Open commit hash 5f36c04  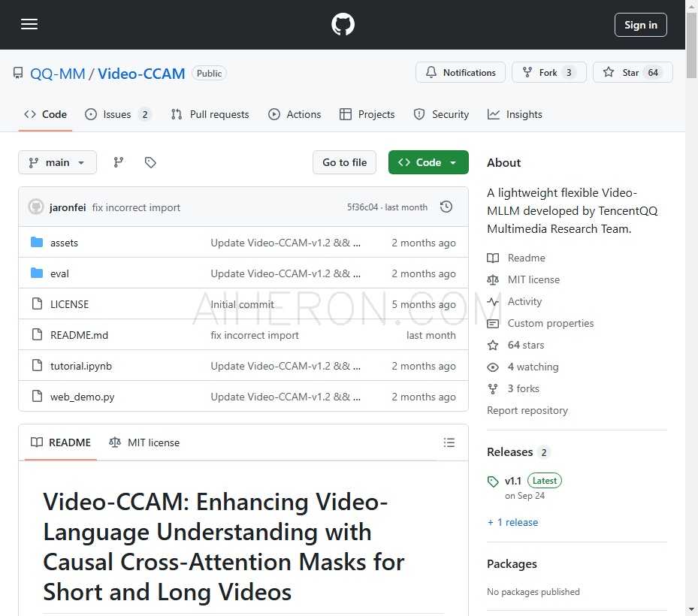pos(362,207)
